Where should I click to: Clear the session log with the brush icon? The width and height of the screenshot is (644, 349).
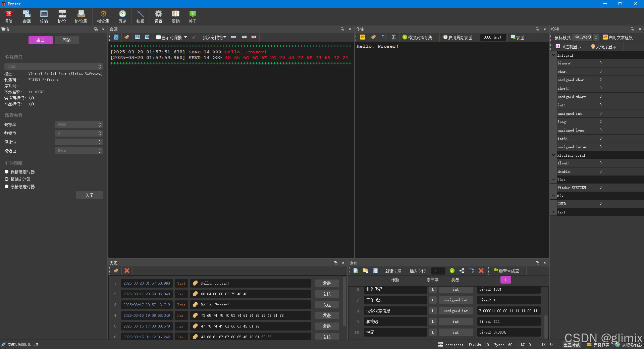(127, 37)
